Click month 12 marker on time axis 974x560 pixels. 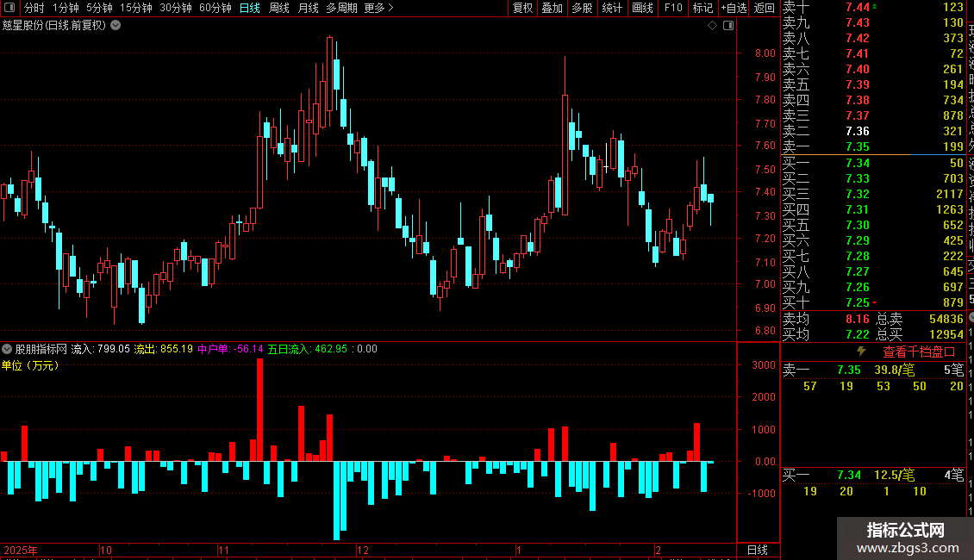[x=363, y=550]
